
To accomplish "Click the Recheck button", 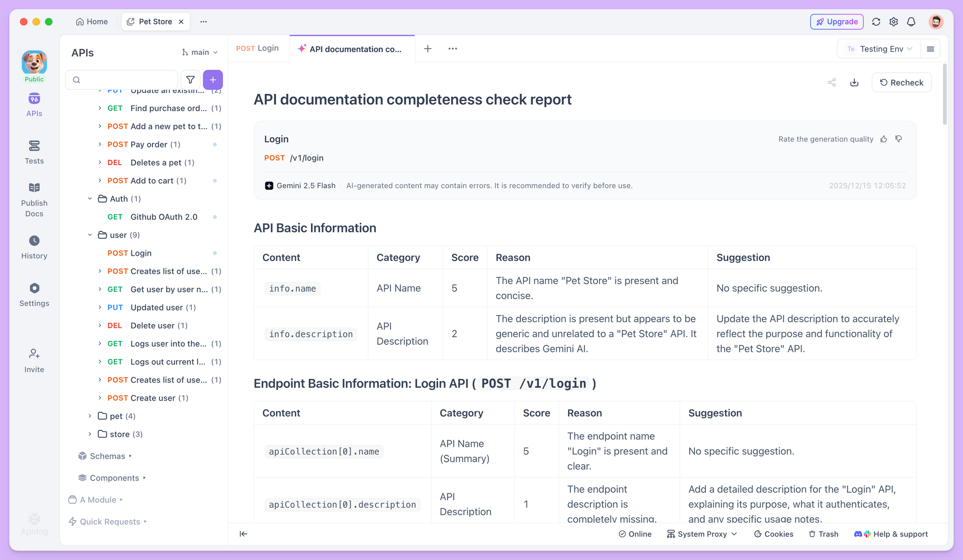I will point(901,82).
